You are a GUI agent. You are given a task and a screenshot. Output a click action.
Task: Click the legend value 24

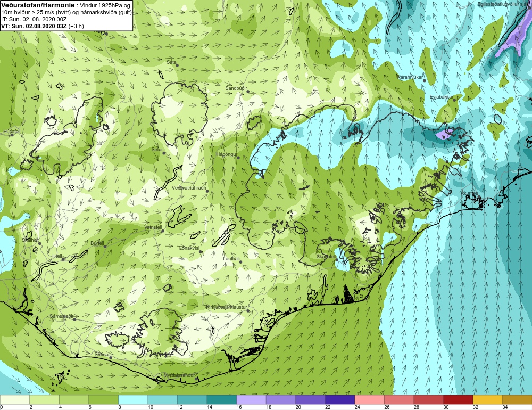358,407
